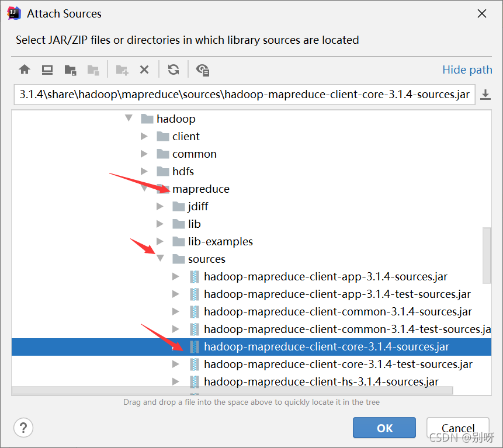This screenshot has width=503, height=448.
Task: Go to the Home directory
Action: coord(25,70)
